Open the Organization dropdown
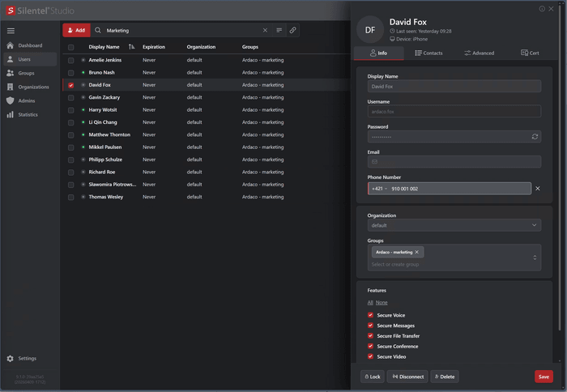Image resolution: width=567 pixels, height=392 pixels. (x=454, y=225)
